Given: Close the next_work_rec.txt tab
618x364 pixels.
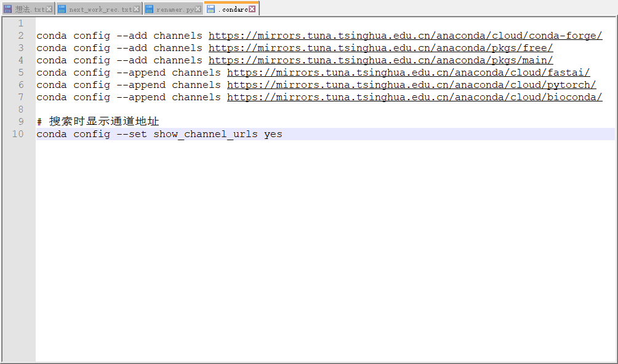Looking at the screenshot, I should 137,9.
